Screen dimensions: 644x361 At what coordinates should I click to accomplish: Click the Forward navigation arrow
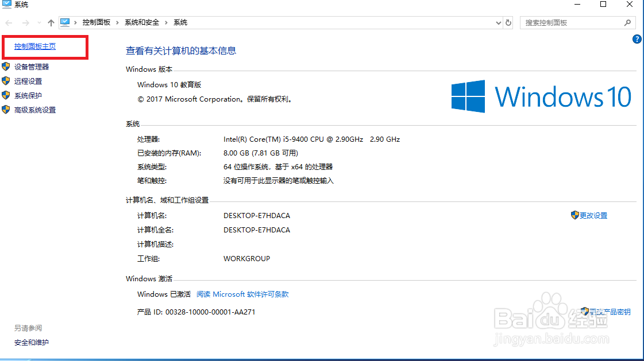coord(25,23)
